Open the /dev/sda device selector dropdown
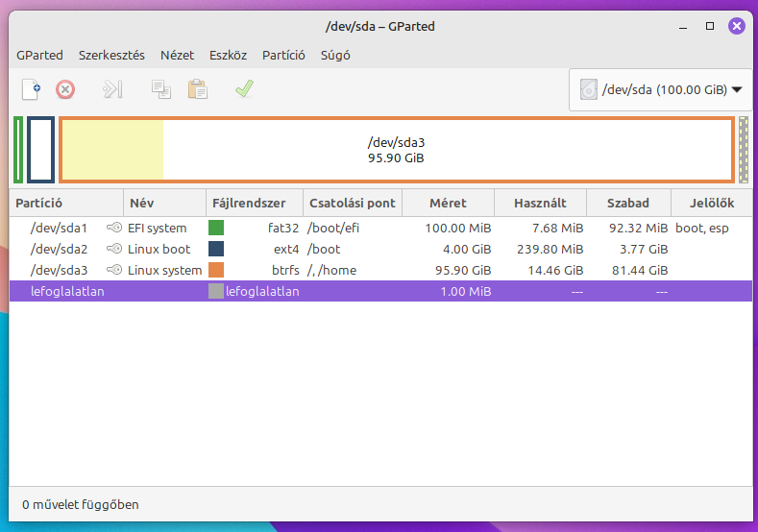Image resolution: width=758 pixels, height=532 pixels. [661, 90]
